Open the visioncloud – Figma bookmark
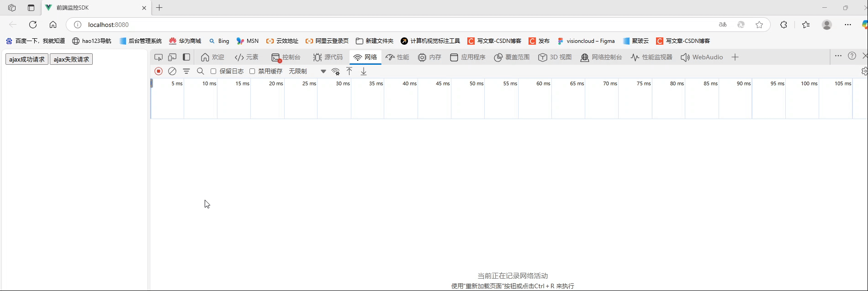The image size is (868, 291). pyautogui.click(x=586, y=41)
